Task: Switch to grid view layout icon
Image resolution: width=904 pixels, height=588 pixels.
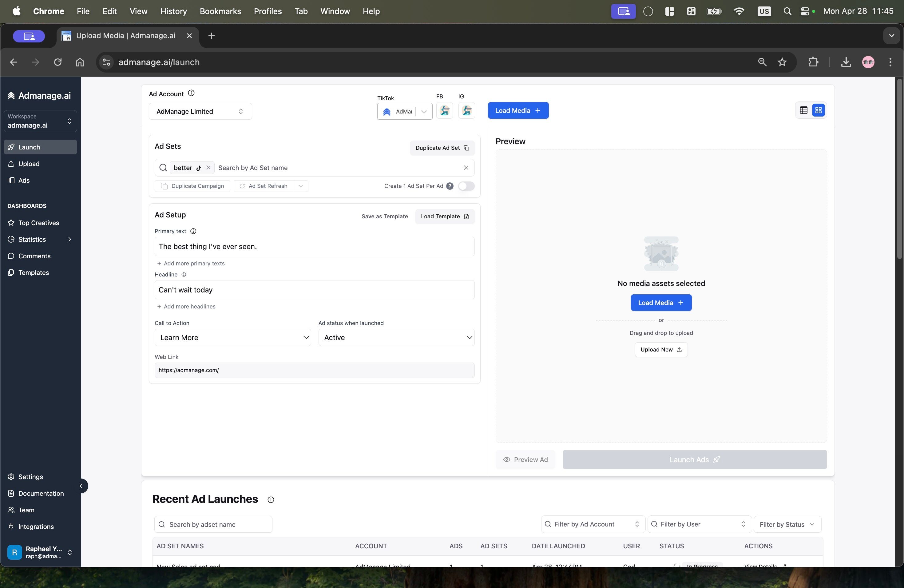Action: click(x=818, y=110)
